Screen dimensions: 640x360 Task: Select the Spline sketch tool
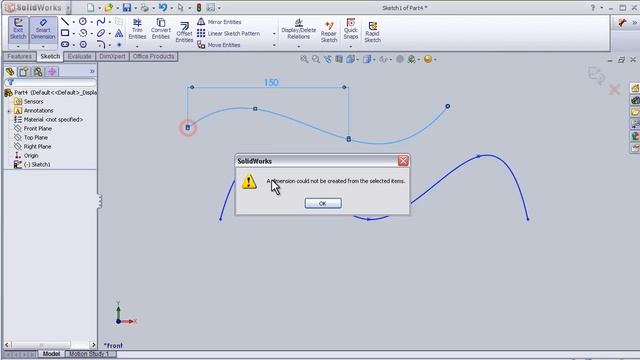[x=101, y=22]
